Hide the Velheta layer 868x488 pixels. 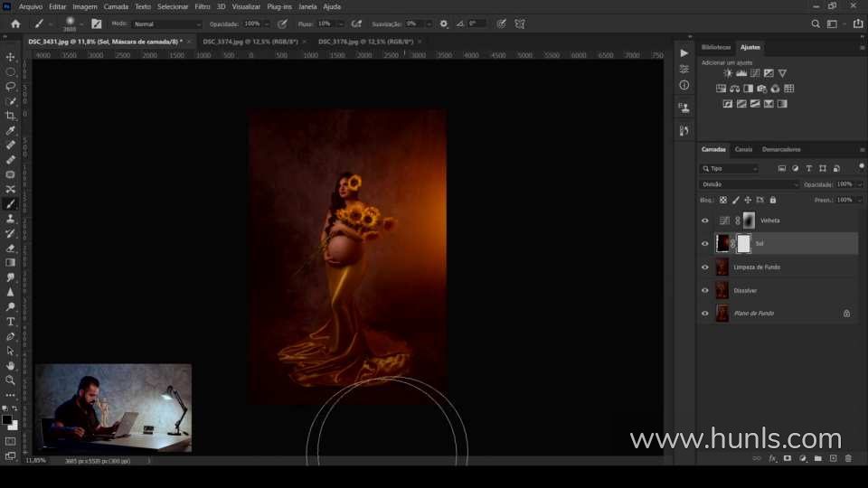point(705,221)
